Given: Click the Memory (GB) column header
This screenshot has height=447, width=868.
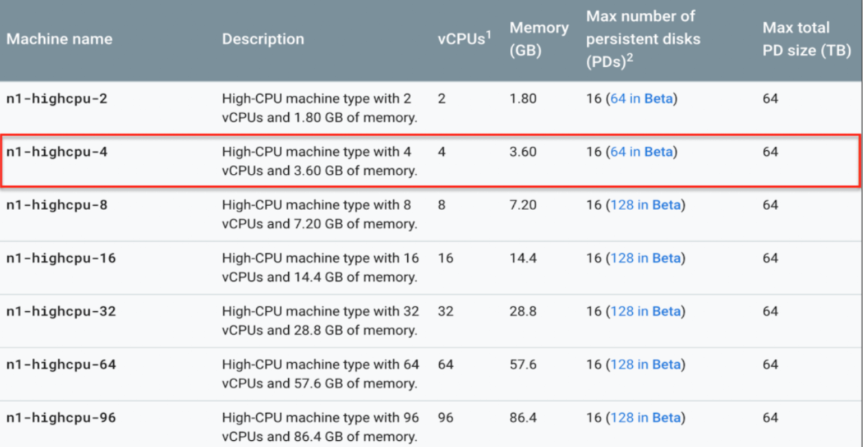Looking at the screenshot, I should 539,39.
